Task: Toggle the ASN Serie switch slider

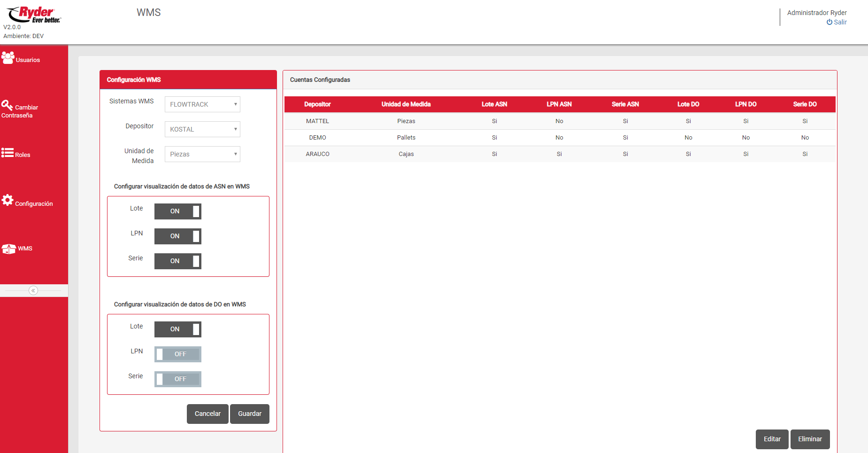Action: click(177, 261)
